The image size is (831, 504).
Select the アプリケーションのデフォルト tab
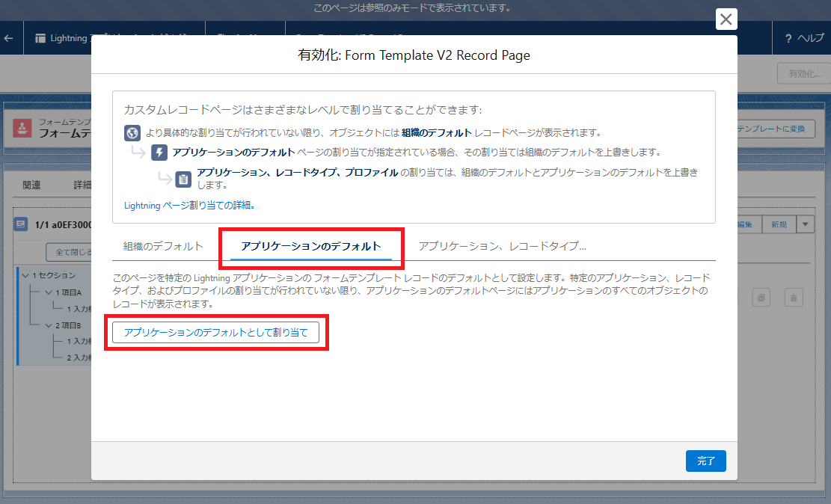pos(311,247)
